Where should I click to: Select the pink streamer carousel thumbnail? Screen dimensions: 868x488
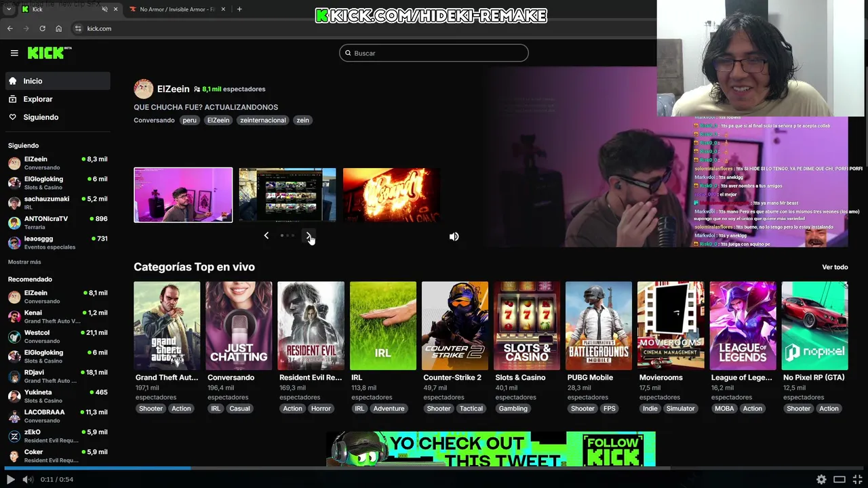pos(183,195)
